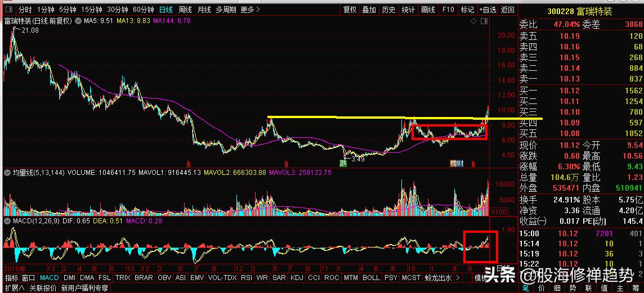
Task: Open 多周期 multi-period view
Action: [226, 10]
